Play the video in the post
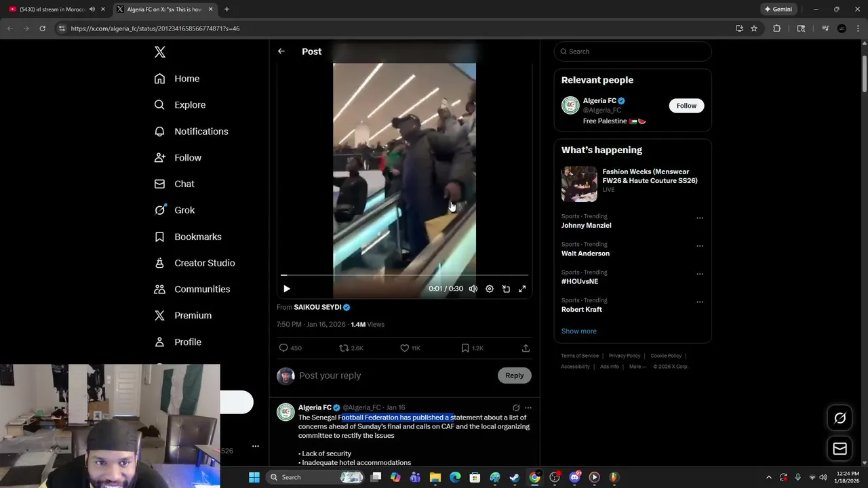 pyautogui.click(x=287, y=289)
